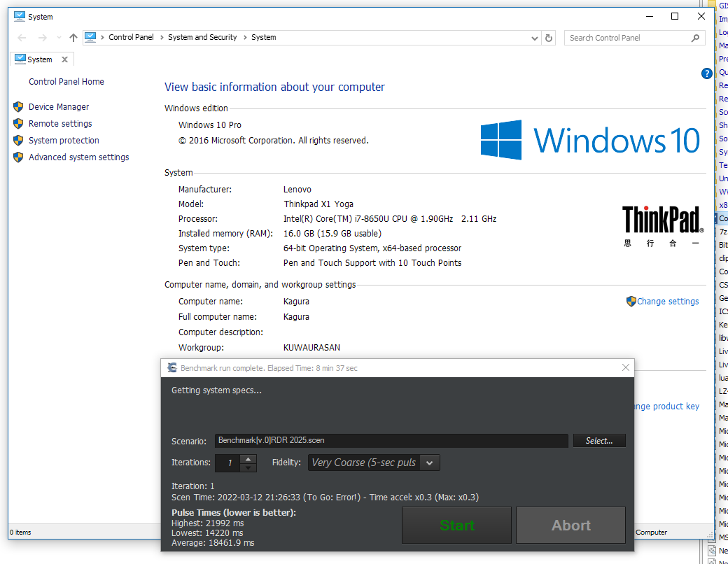
Task: Go up one level with the up arrow
Action: click(x=73, y=38)
